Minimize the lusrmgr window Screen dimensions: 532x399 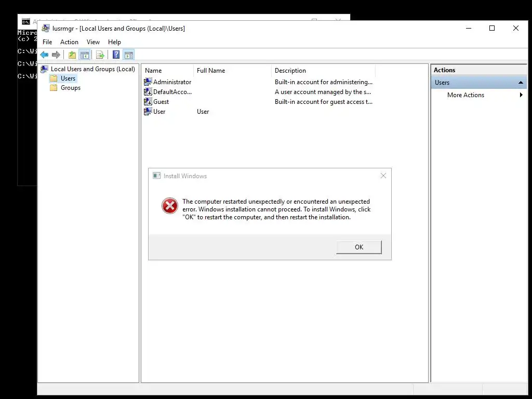[x=469, y=28]
